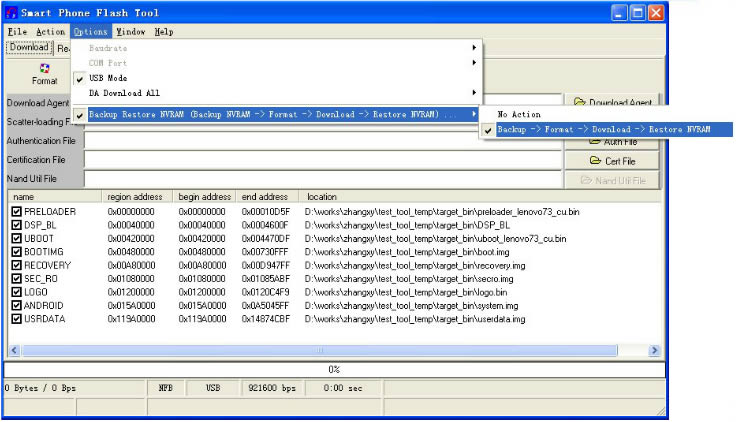Select the No Action submenu option

[x=519, y=115]
